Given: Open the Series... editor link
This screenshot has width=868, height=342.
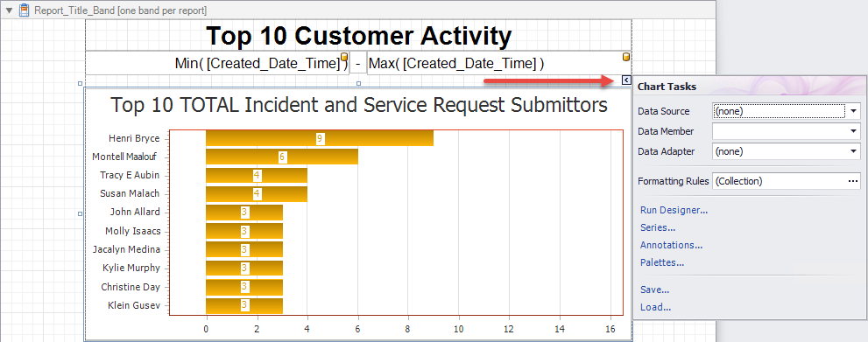Looking at the screenshot, I should point(657,227).
